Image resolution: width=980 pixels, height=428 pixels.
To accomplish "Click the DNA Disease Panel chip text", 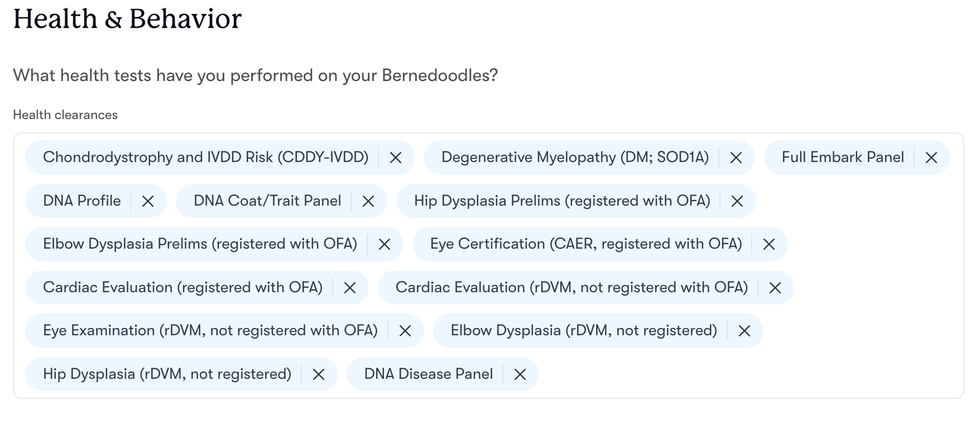I will pos(428,374).
